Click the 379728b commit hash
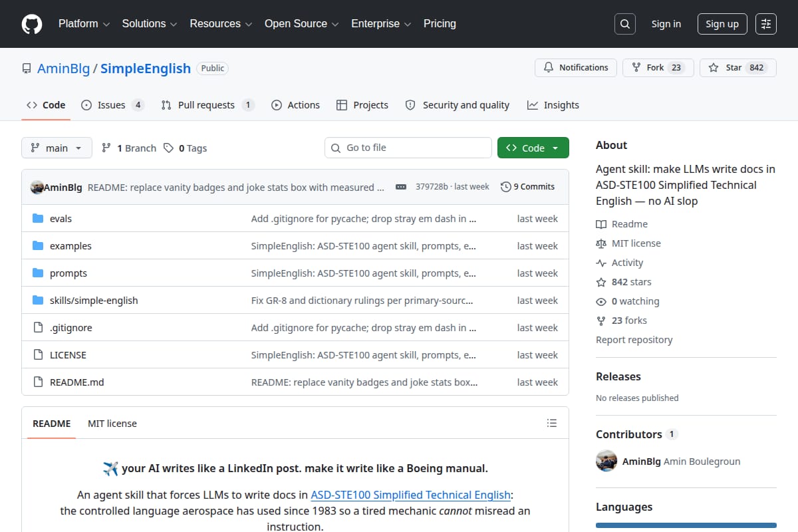 click(432, 187)
